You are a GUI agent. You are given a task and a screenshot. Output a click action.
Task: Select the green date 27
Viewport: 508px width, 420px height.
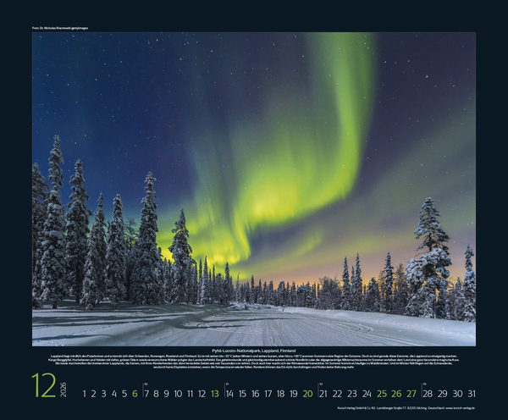(x=411, y=394)
